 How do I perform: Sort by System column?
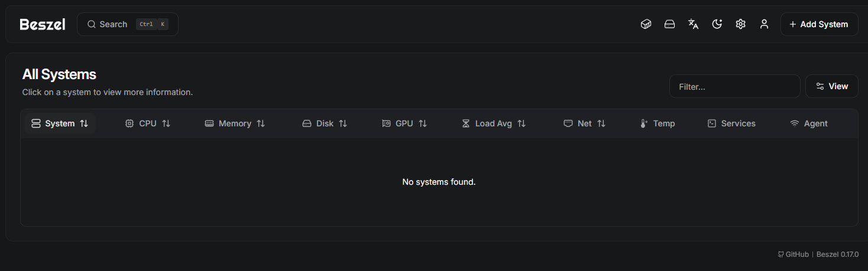tap(60, 123)
